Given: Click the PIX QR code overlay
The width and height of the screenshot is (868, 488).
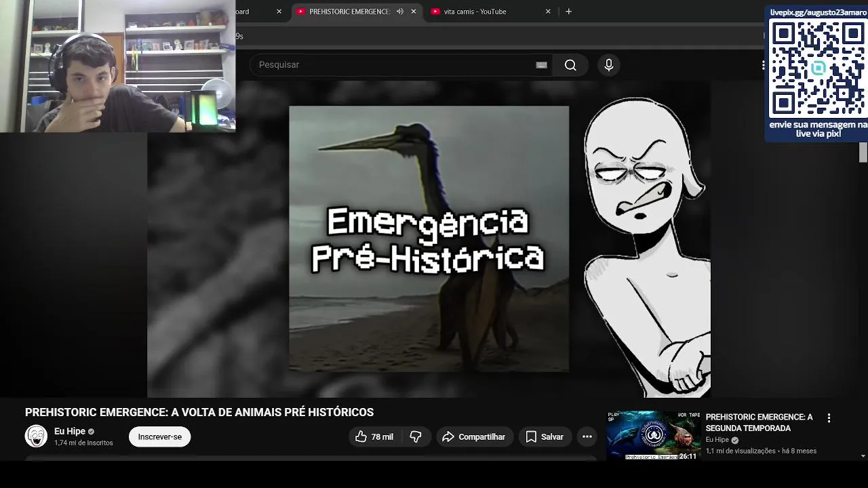Looking at the screenshot, I should click(818, 67).
